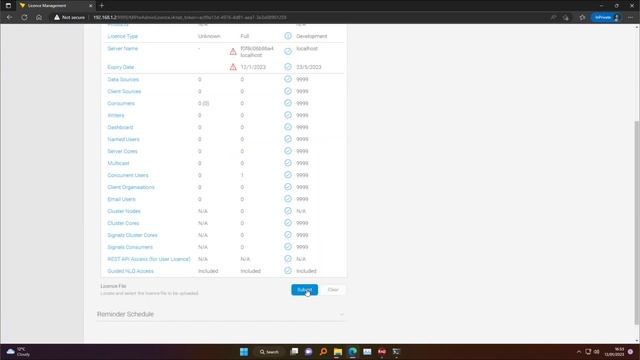This screenshot has width=640, height=360.
Task: Click the warning triangle beside Server Name
Action: 233,51
